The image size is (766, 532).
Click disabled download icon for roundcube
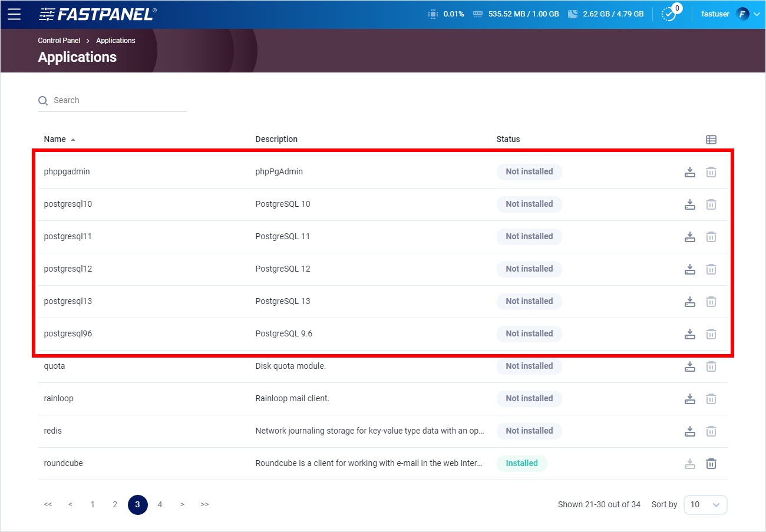pos(690,464)
